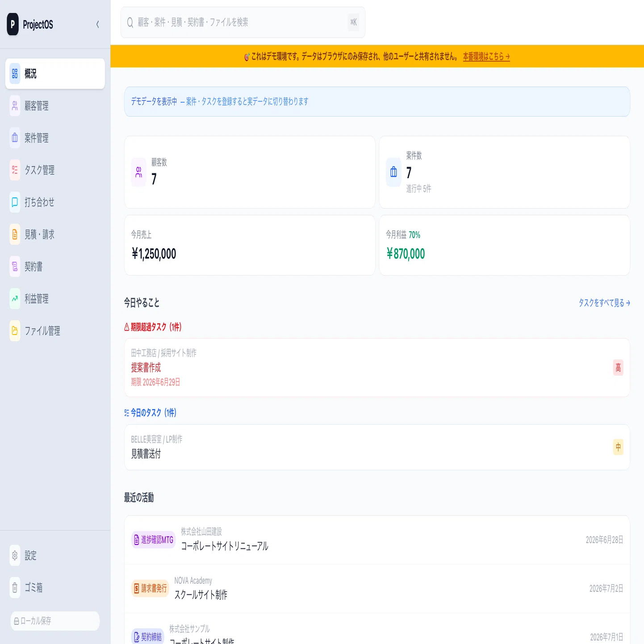Click the 契約書 sidebar icon
Viewport: 644px width, 644px height.
pos(15,267)
